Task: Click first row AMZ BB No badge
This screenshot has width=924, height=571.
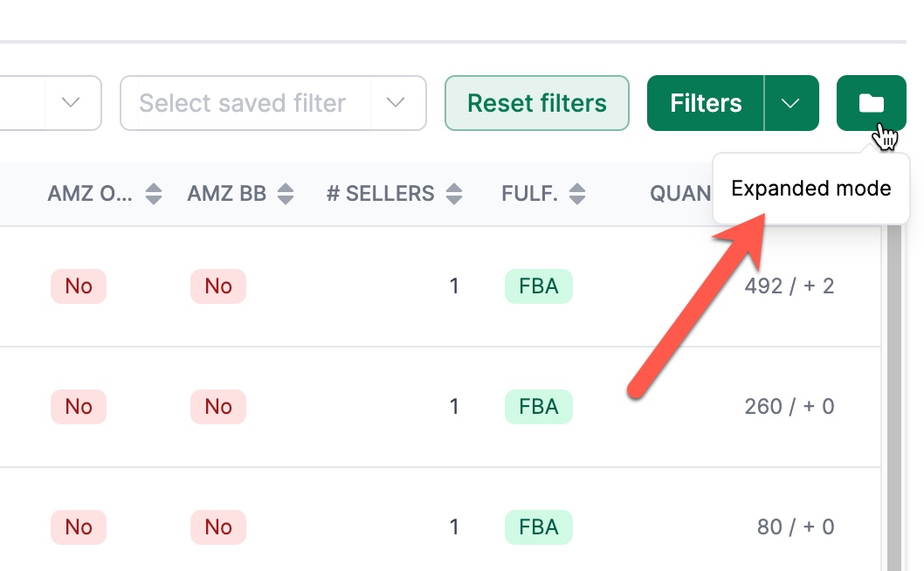Action: point(218,286)
